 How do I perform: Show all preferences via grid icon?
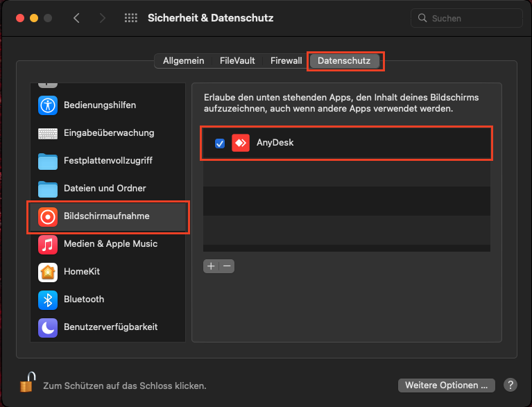(131, 18)
